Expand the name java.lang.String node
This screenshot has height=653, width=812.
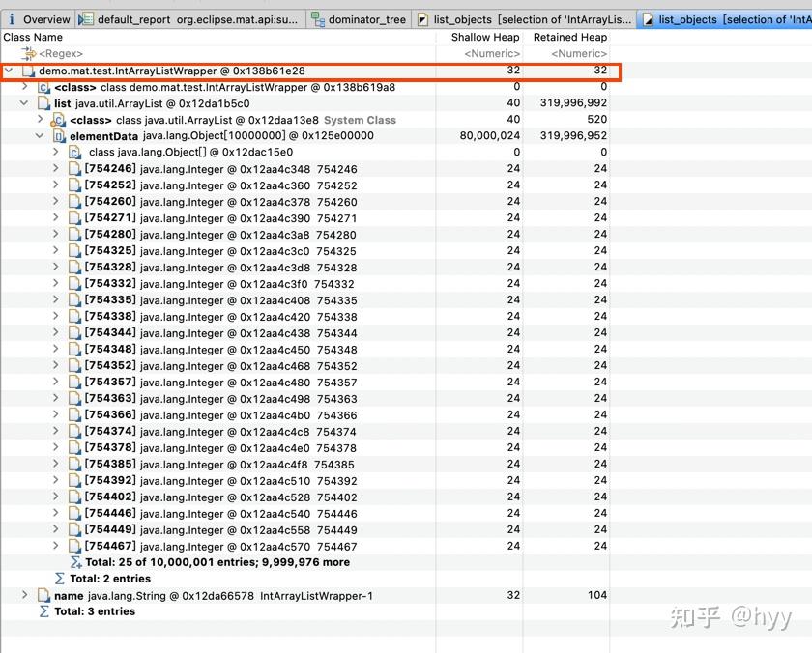click(24, 594)
